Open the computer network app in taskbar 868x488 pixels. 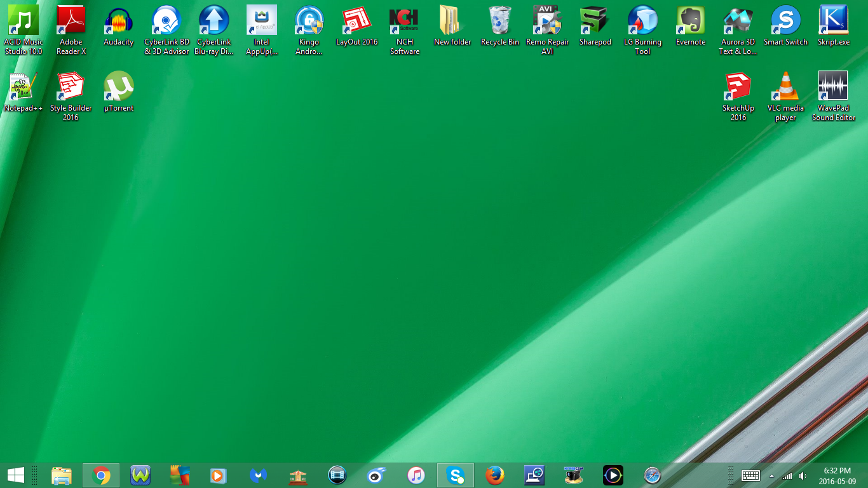click(x=534, y=475)
